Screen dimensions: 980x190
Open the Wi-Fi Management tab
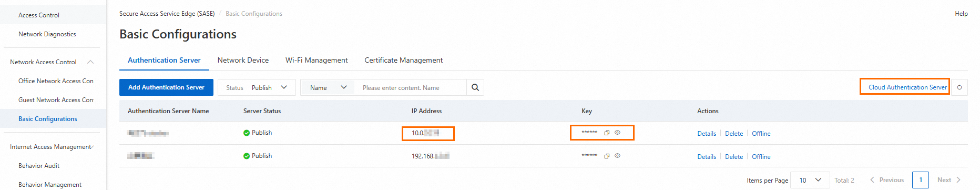coord(317,61)
